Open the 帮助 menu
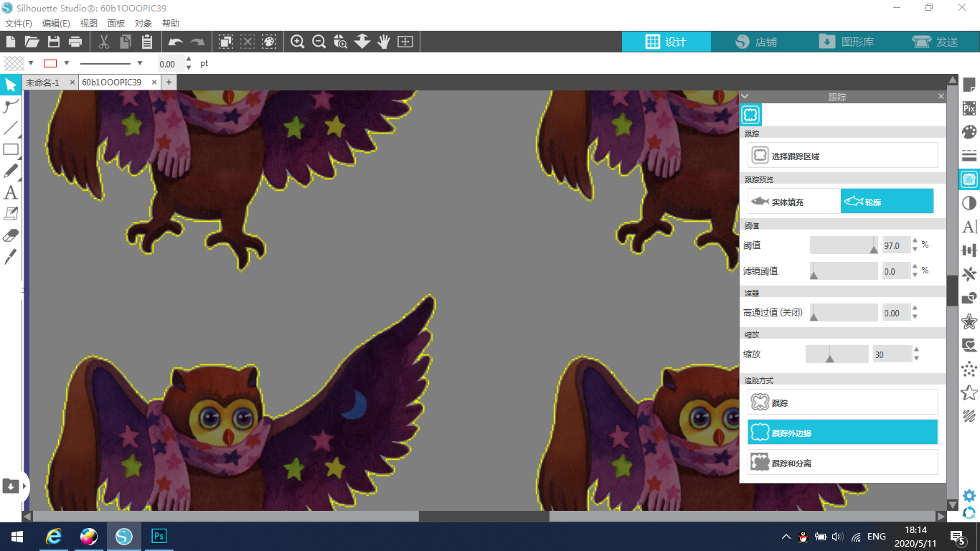This screenshot has width=980, height=551. tap(171, 23)
